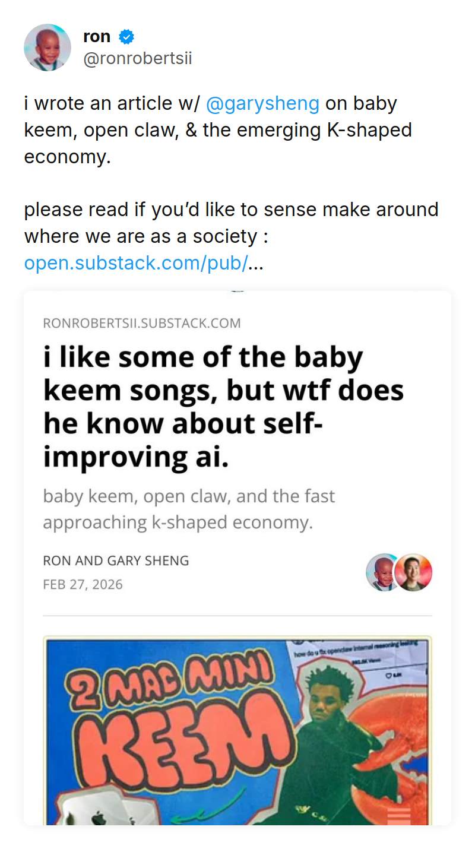The width and height of the screenshot is (475, 868).
Task: Open the RONROBERTSII.SUBSTACK.COM domain label
Action: pos(142,324)
